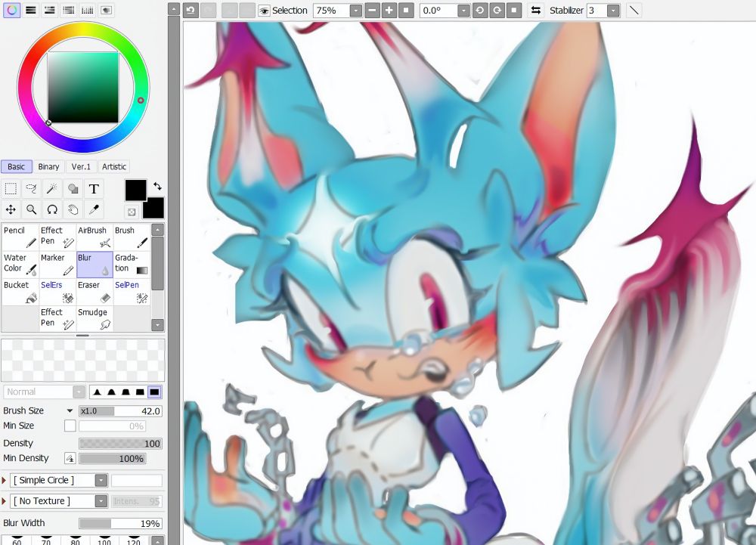Choose the Pencil brush tool
Image resolution: width=756 pixels, height=545 pixels.
pos(20,237)
